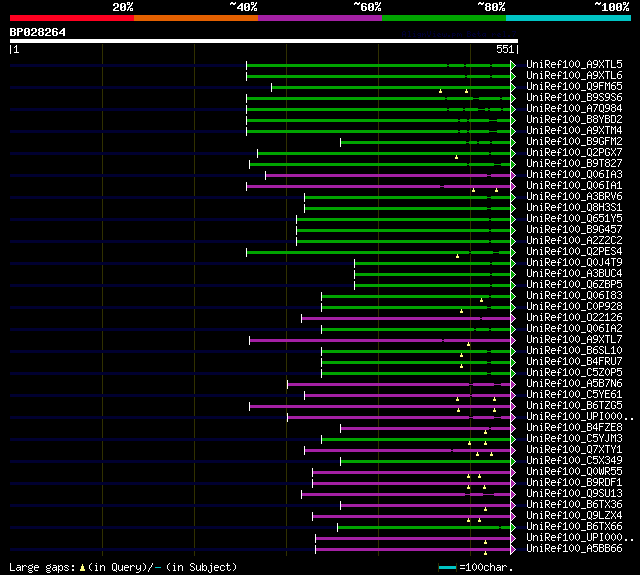
Task: Click the purple arrowhead of UniRef100_Q9SU13 row
Action: coord(513,495)
